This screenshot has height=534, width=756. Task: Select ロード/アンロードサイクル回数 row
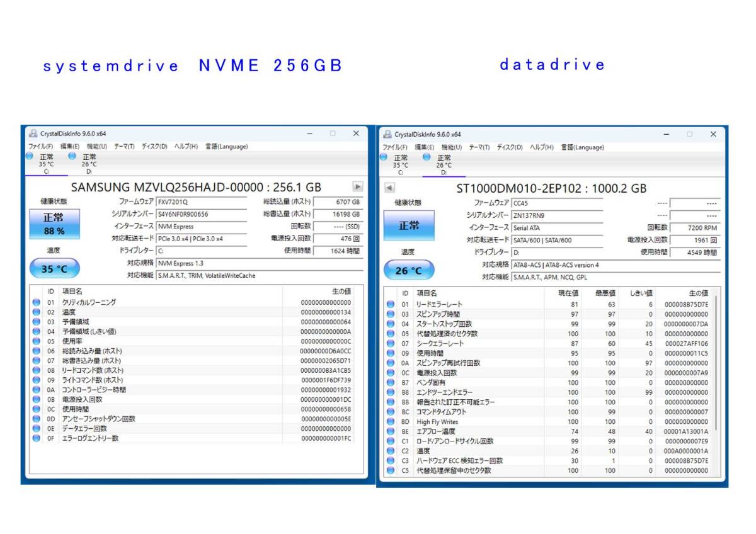[x=549, y=441]
